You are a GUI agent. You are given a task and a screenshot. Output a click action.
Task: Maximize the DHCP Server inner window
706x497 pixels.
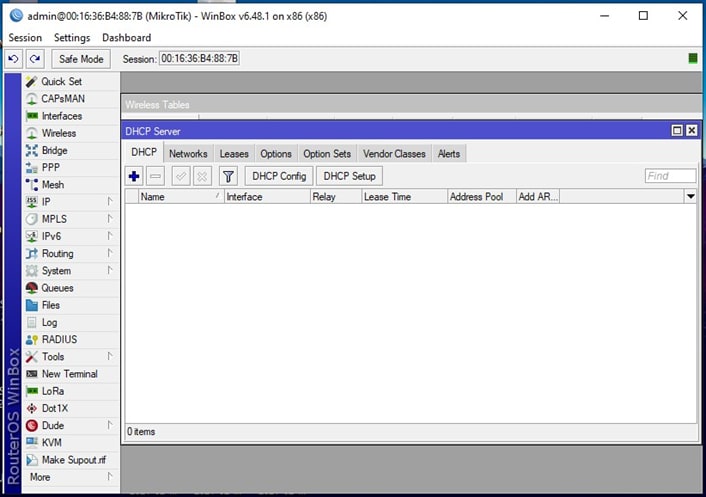[677, 131]
